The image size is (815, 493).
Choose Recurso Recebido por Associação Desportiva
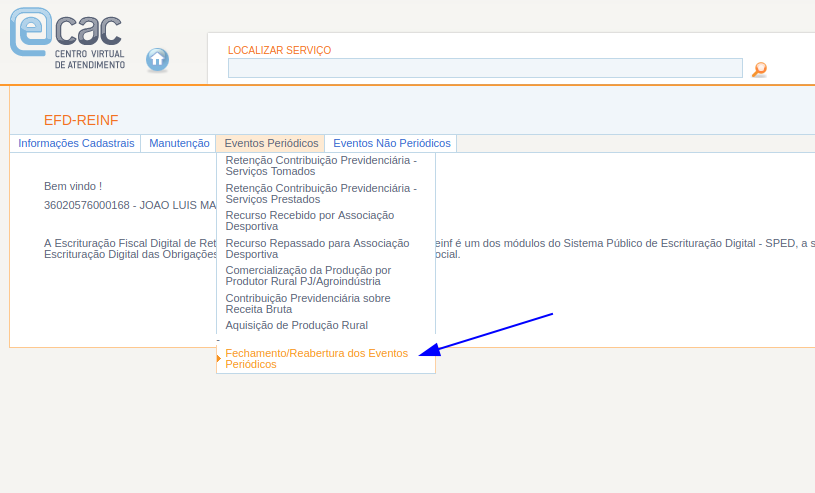[x=310, y=221]
